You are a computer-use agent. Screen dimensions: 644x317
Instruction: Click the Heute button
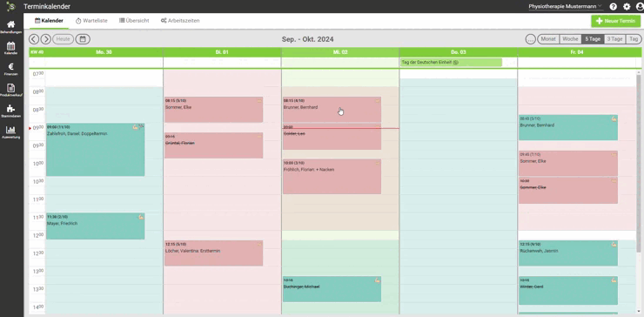tap(63, 39)
